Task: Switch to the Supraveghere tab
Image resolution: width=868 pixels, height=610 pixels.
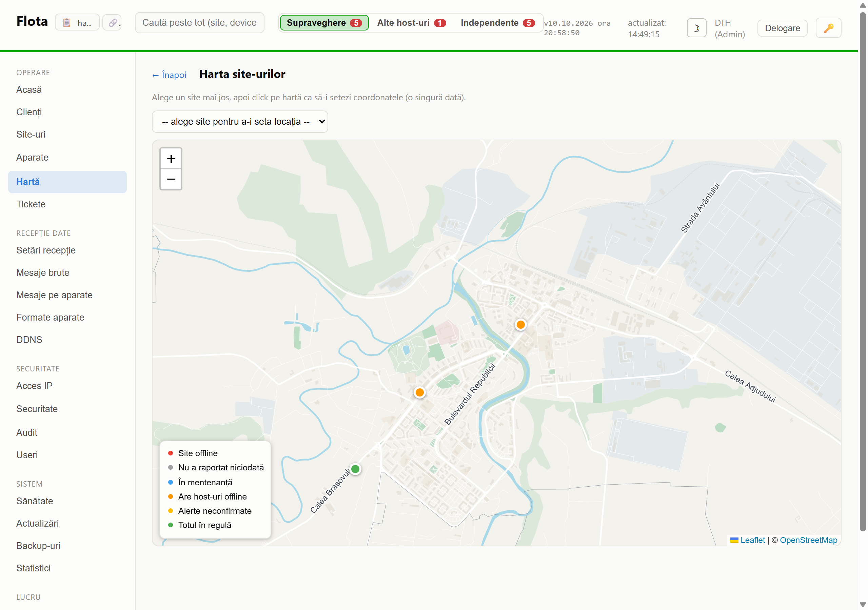Action: tap(324, 23)
